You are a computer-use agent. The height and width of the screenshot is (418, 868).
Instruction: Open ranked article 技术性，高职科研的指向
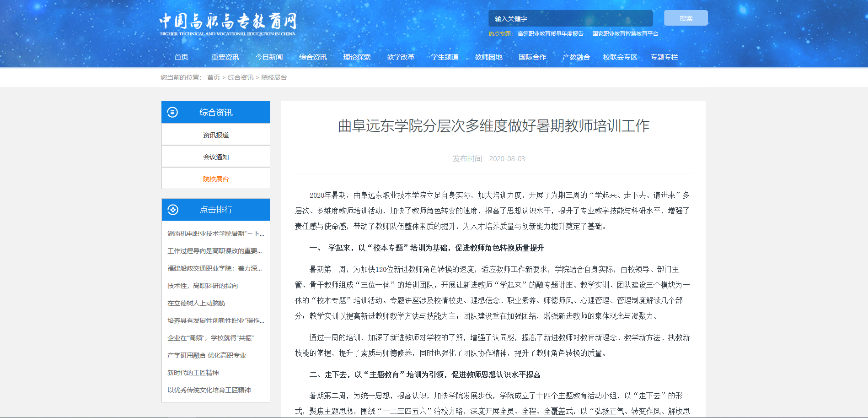[x=203, y=286]
